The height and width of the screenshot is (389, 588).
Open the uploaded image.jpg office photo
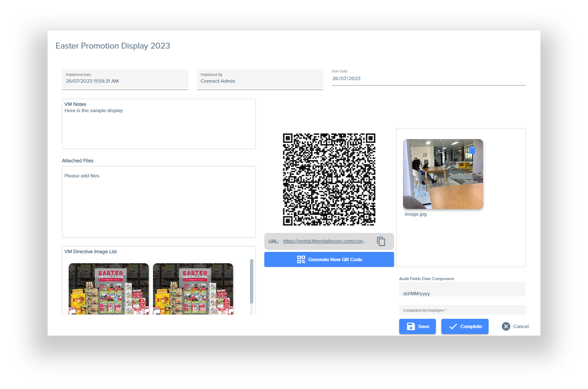(x=443, y=174)
